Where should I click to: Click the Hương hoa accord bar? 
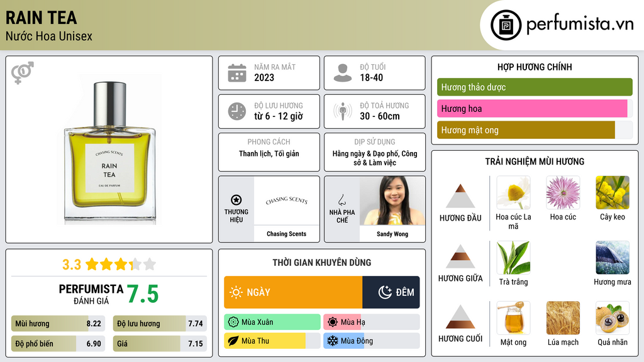535,108
